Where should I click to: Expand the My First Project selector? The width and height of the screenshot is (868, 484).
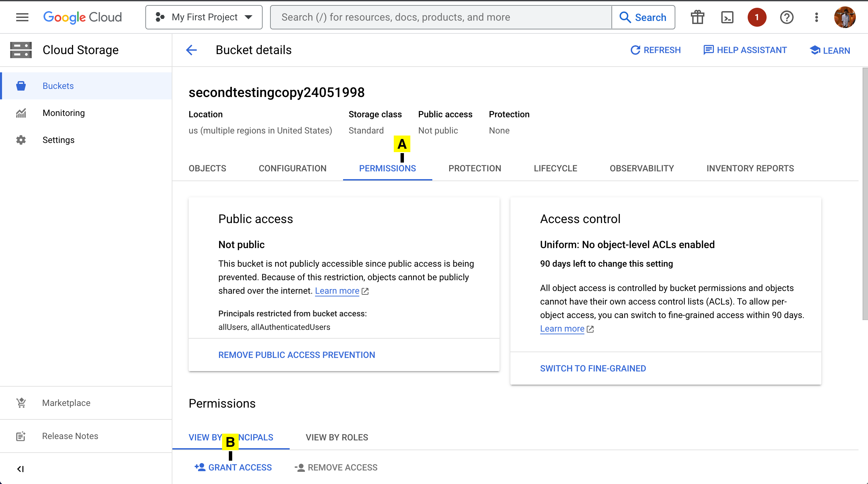204,17
